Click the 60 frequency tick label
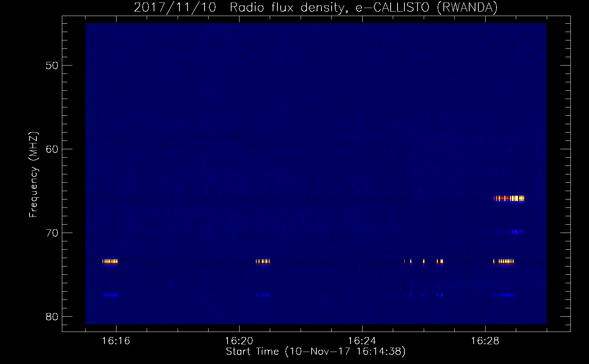Viewport: 589px width, 364px height. (52, 149)
